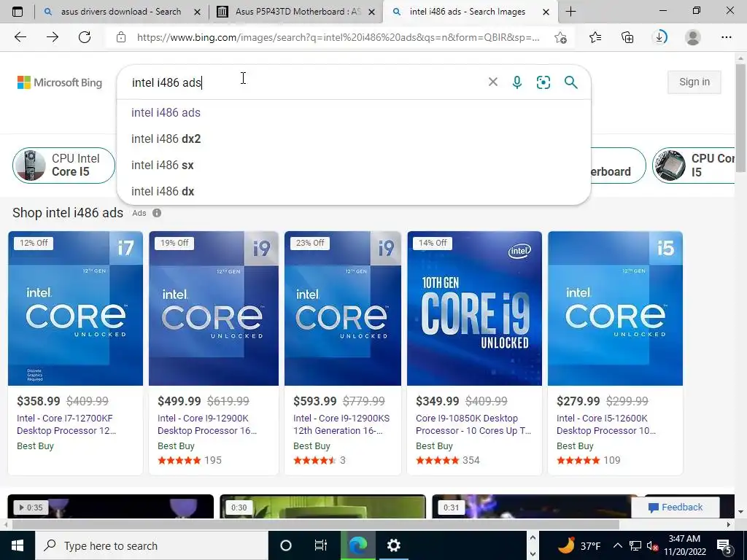Open the weather 37°F widget
This screenshot has width=747, height=560.
pos(578,545)
